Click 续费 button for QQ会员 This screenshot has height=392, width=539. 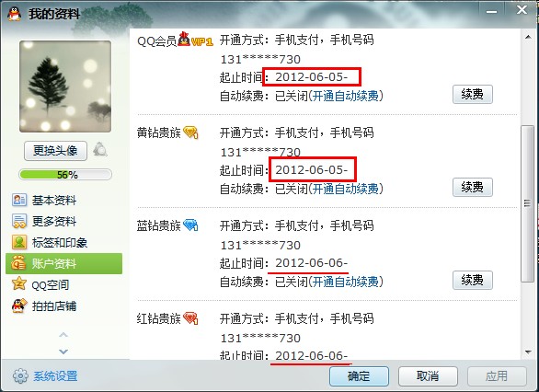click(x=473, y=94)
